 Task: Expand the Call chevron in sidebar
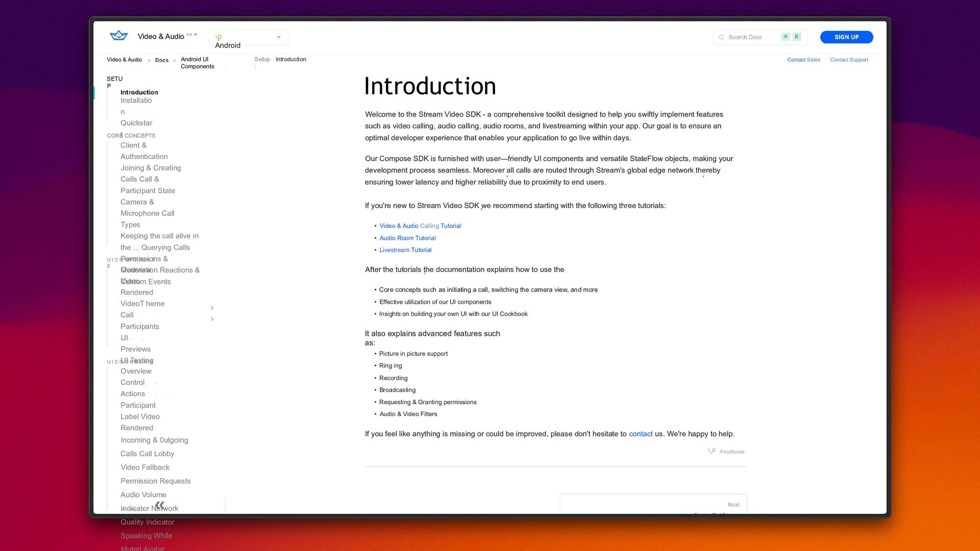[x=212, y=319]
